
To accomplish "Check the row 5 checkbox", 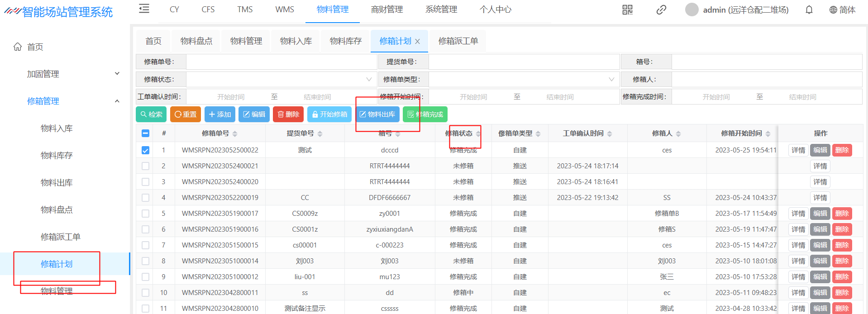I will (x=145, y=214).
